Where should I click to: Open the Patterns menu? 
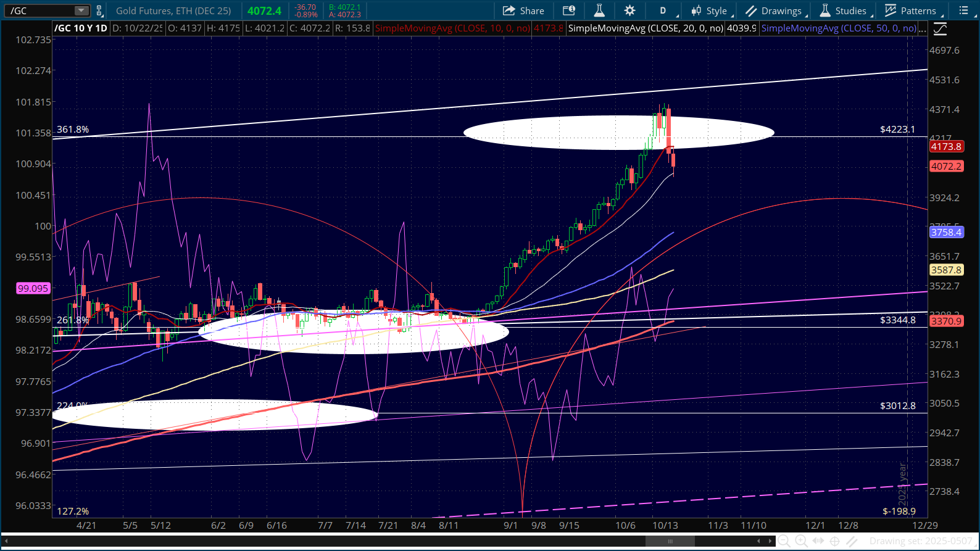(x=911, y=10)
